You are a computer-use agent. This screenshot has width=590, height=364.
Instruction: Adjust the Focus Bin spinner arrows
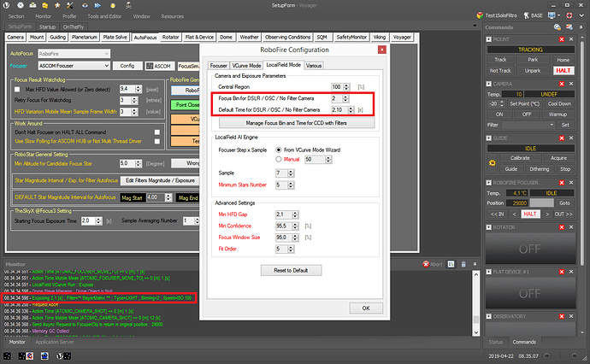[x=345, y=98]
